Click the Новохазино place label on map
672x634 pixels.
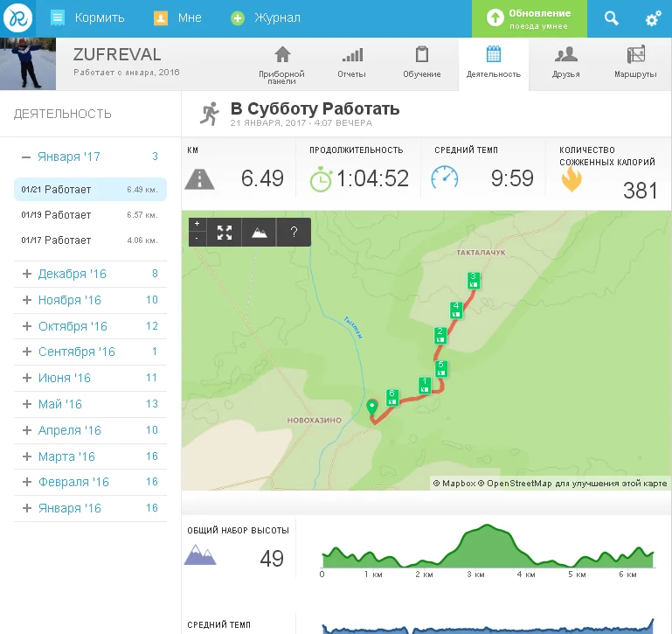pyautogui.click(x=314, y=421)
